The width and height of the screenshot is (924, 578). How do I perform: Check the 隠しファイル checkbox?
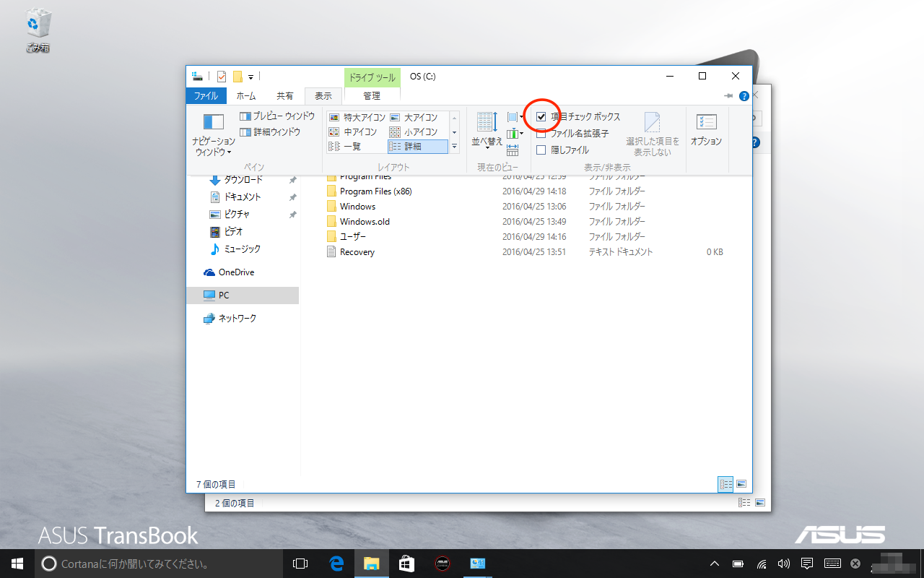point(541,150)
